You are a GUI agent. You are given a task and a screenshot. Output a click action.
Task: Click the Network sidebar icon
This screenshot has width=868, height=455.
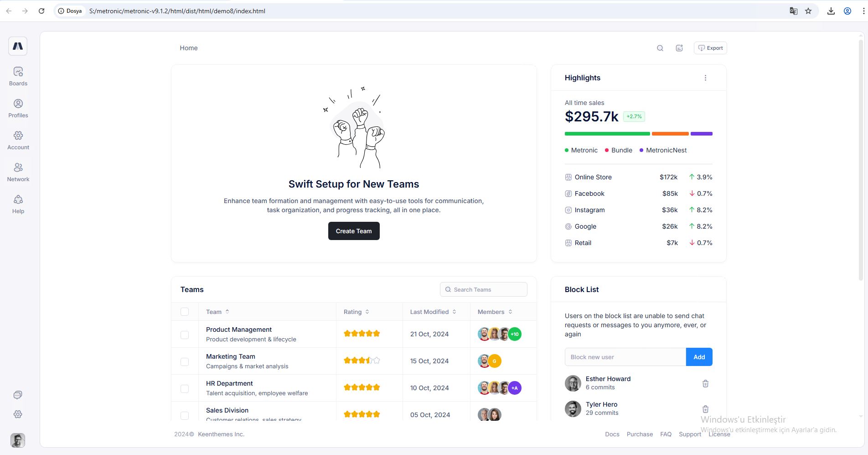tap(18, 168)
